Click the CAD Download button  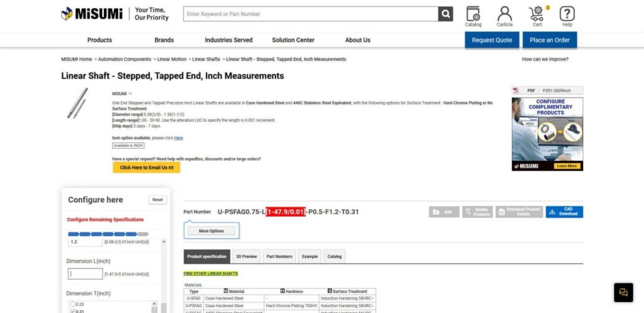(564, 212)
